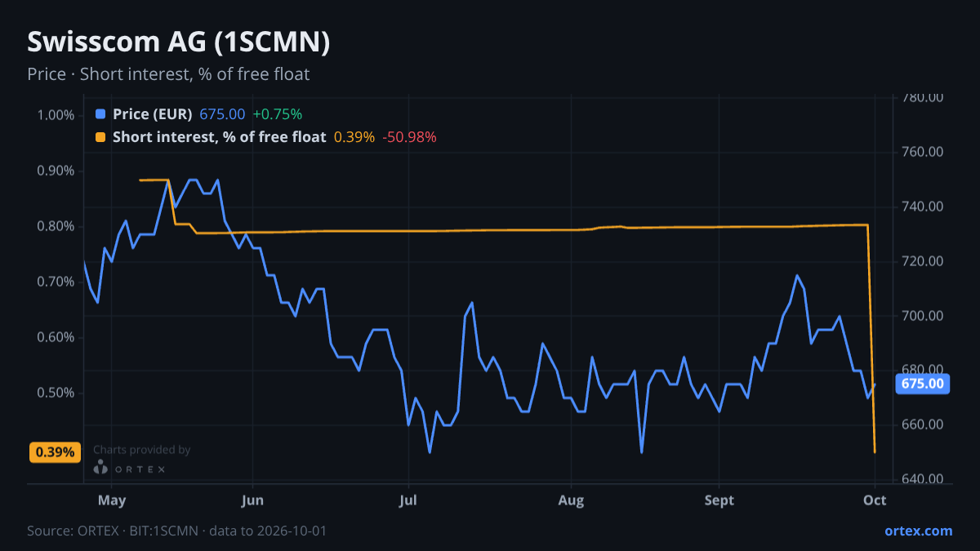Click the Swisscom AG (1SCMN) chart title
This screenshot has width=980, height=551.
179,42
